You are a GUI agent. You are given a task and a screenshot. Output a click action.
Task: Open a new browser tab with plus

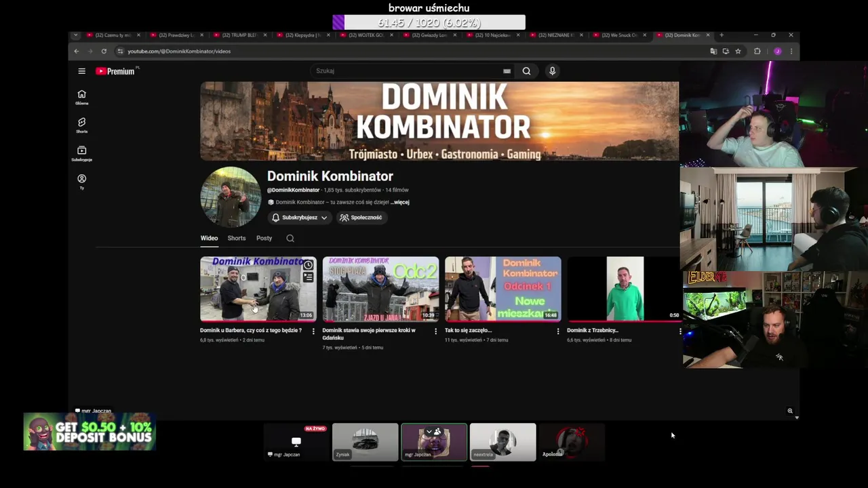pos(722,35)
